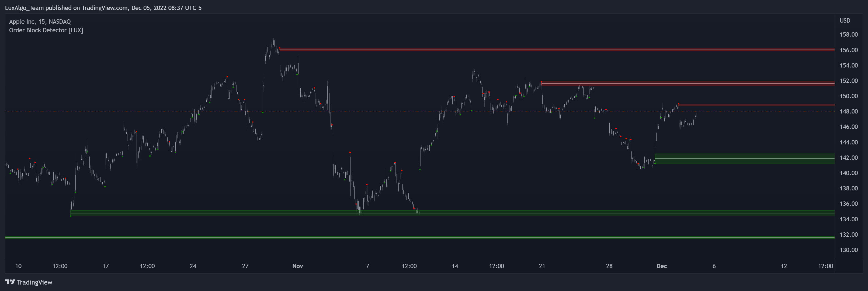Click the 130.00 price axis label
868x291 pixels.
(x=848, y=250)
